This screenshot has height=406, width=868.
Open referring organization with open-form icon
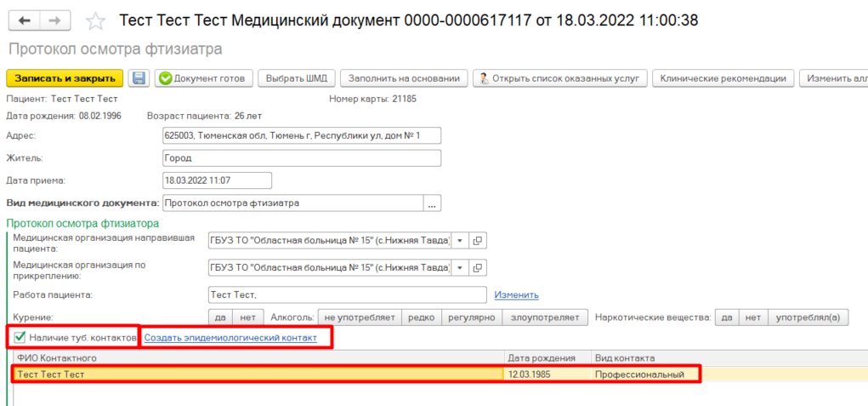coord(478,241)
